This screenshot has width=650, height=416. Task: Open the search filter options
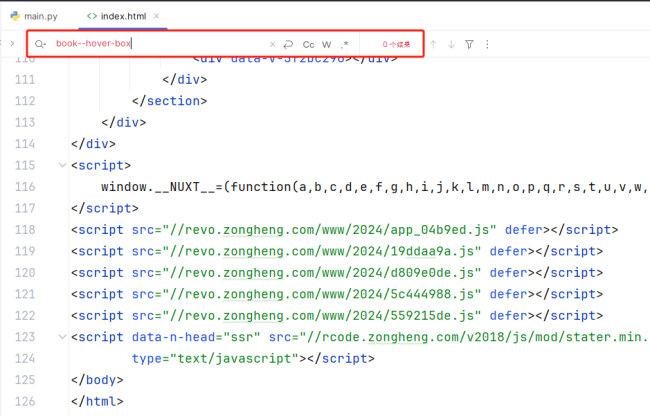click(x=469, y=44)
